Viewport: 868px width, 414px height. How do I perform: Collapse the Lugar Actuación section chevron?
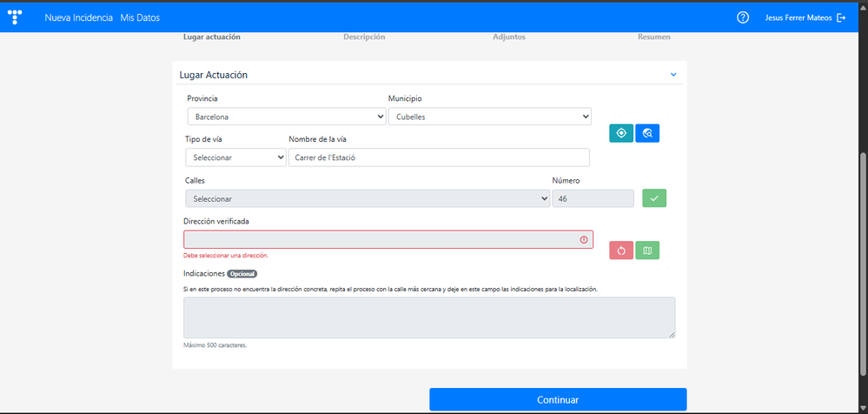(x=673, y=75)
